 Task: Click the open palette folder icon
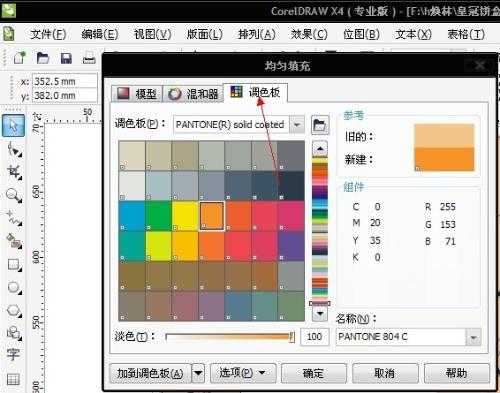pos(320,125)
